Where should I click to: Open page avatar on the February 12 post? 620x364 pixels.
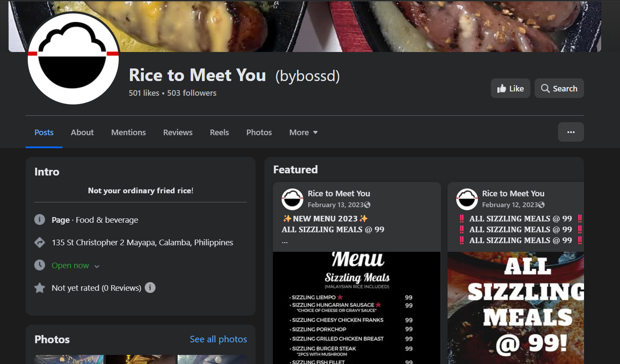(x=467, y=199)
